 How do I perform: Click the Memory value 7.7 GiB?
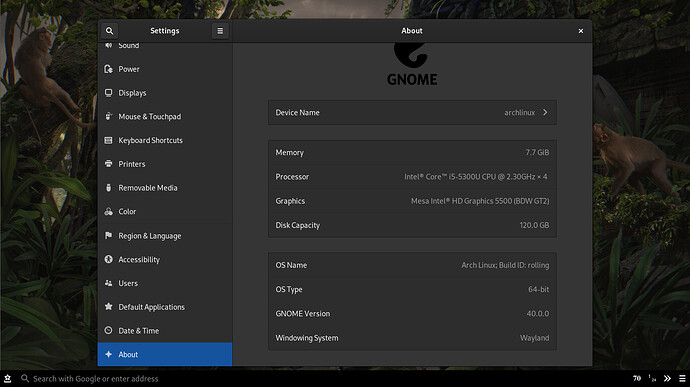[x=537, y=152]
